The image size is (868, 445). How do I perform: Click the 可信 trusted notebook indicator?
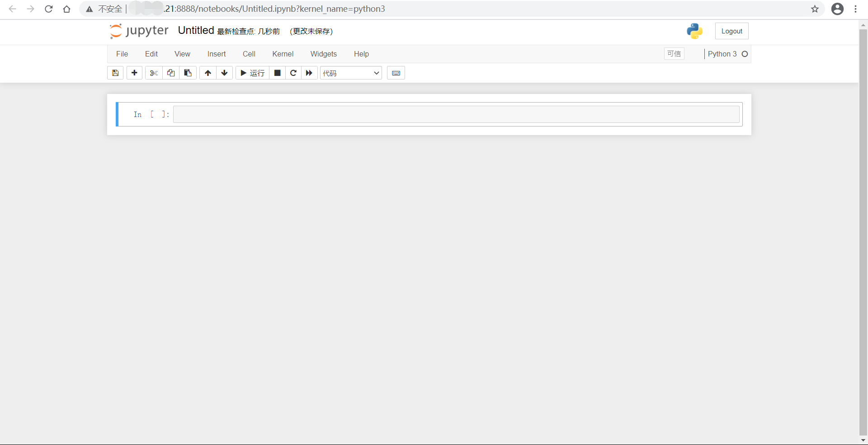pos(674,53)
